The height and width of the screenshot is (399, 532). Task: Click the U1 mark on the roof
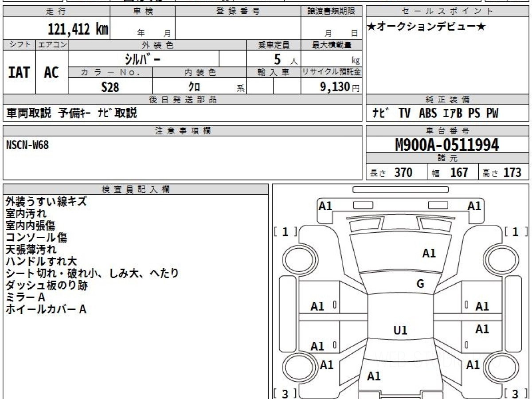[x=400, y=330]
